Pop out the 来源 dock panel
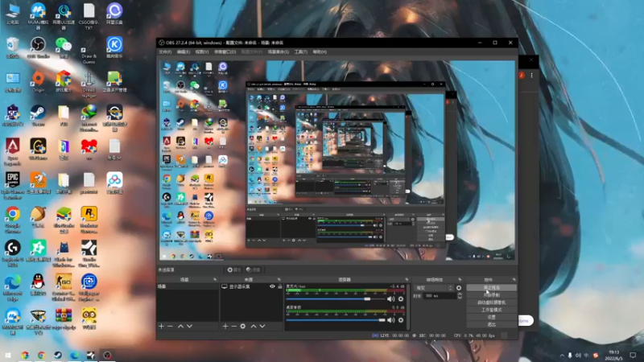644x362 pixels. [x=279, y=279]
